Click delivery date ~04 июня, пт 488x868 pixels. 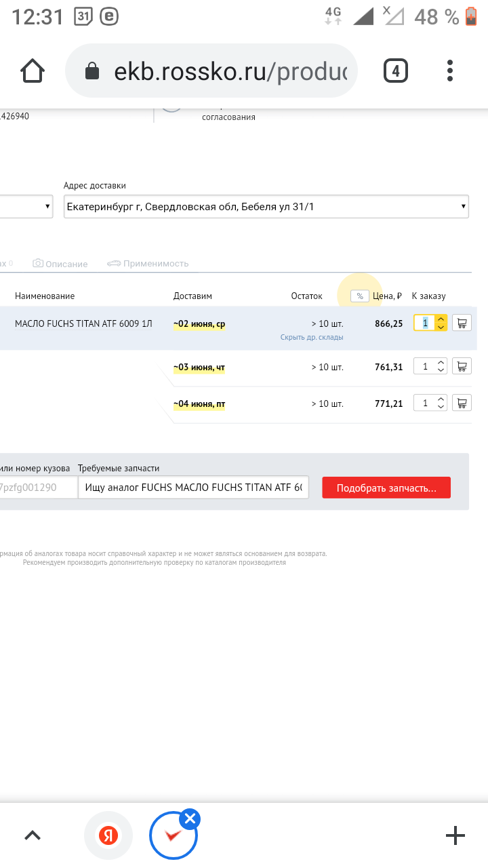pyautogui.click(x=199, y=404)
